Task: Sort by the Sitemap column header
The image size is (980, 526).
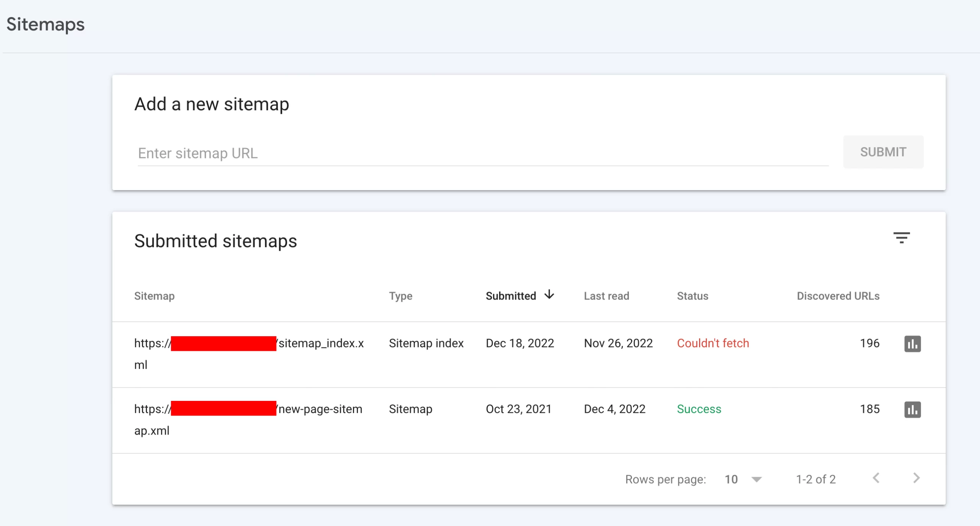Action: click(x=154, y=296)
